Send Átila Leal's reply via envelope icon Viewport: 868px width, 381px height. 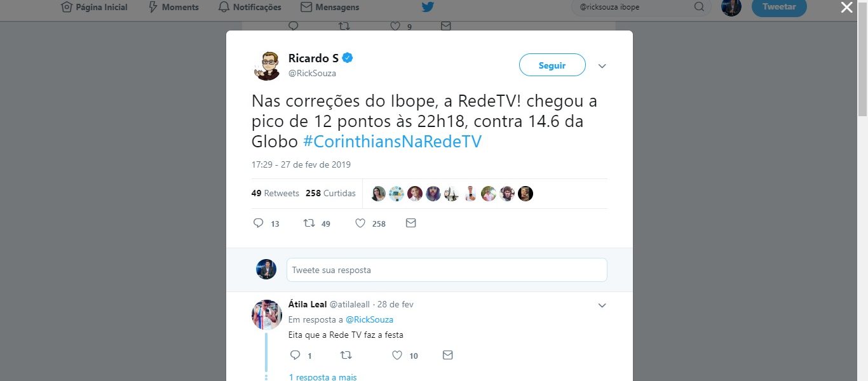click(447, 355)
